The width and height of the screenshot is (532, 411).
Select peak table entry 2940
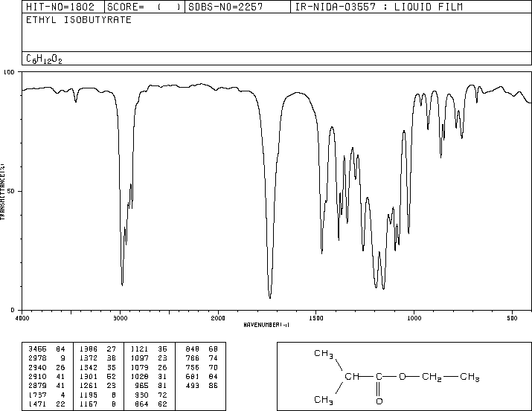(x=37, y=367)
